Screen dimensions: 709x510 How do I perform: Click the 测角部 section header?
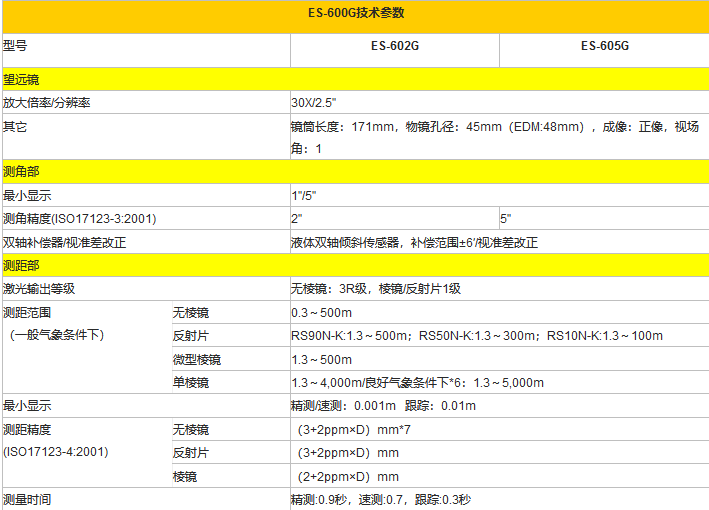[21, 172]
